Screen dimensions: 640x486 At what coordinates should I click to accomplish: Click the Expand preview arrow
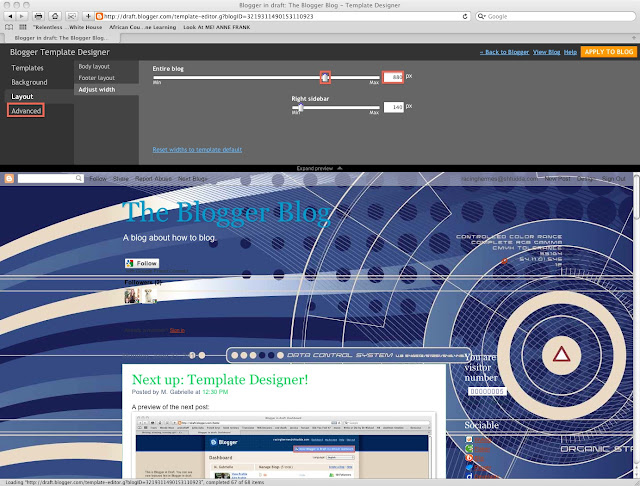click(340, 168)
